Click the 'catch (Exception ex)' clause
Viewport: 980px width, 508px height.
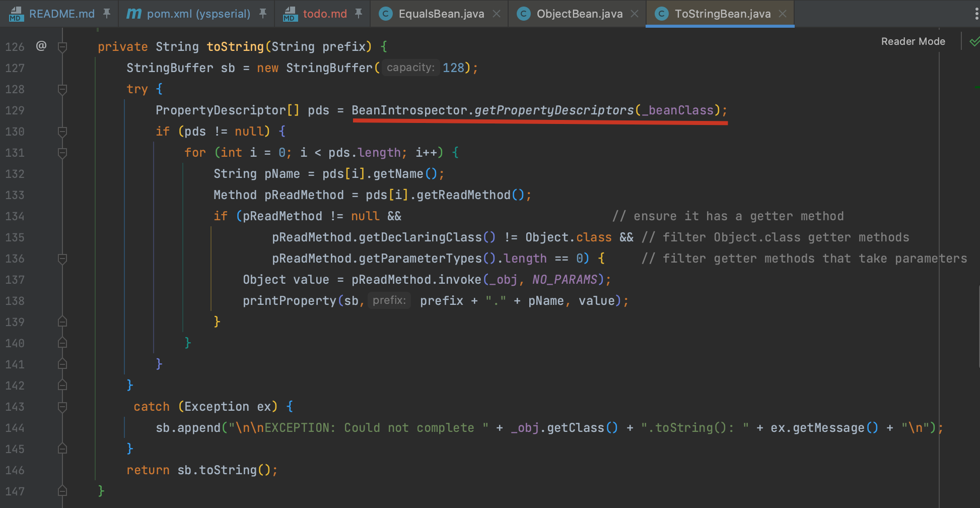click(x=205, y=407)
